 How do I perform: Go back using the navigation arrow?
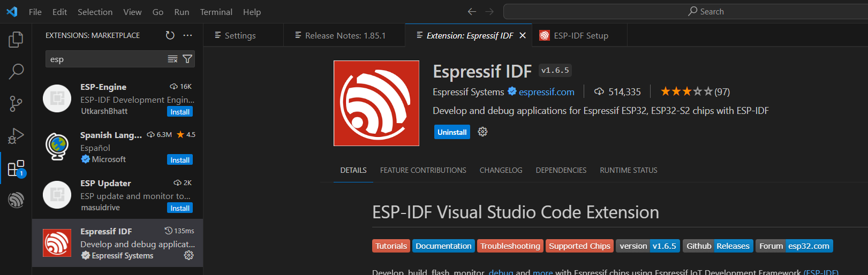pos(472,11)
